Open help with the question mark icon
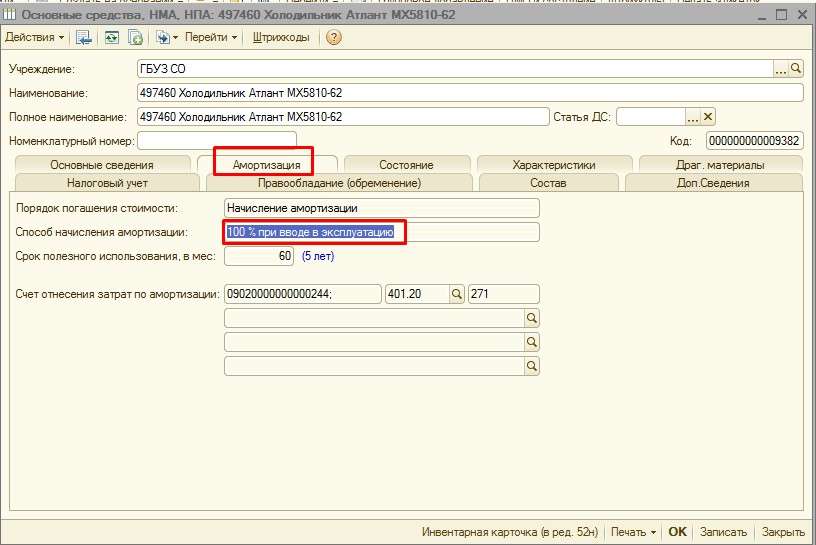 point(334,38)
